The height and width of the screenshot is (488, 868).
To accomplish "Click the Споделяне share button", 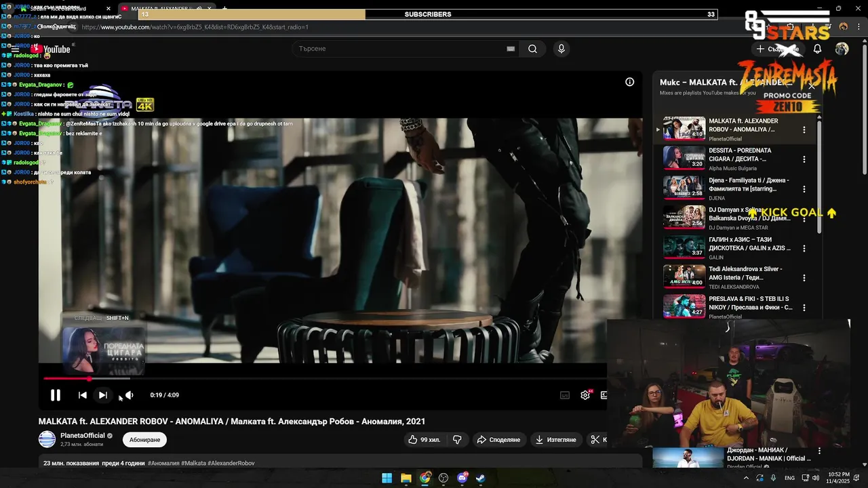I will 498,440.
